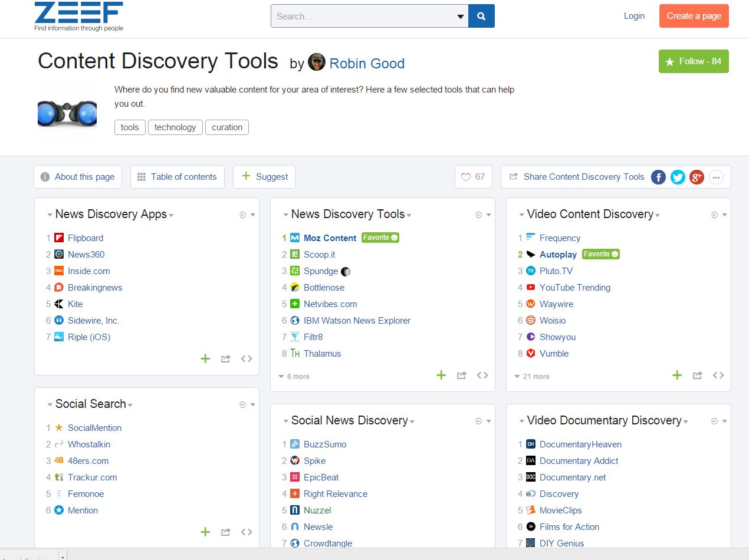Embed the Social Search block
The height and width of the screenshot is (560, 749).
click(x=247, y=532)
